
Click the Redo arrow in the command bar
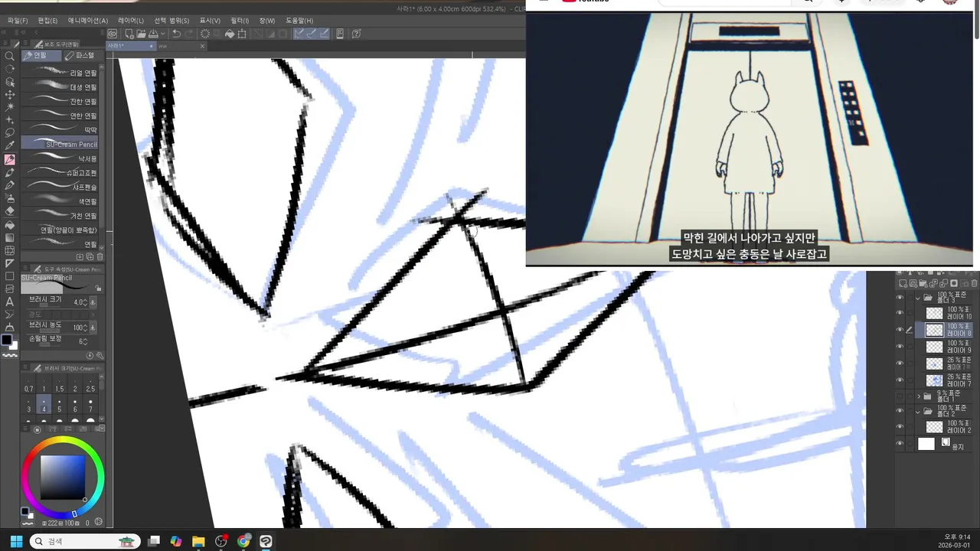[189, 34]
